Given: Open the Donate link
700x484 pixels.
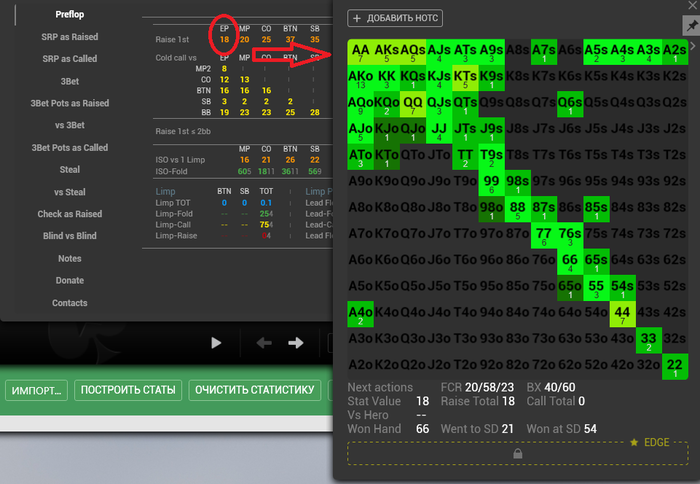Looking at the screenshot, I should point(70,280).
